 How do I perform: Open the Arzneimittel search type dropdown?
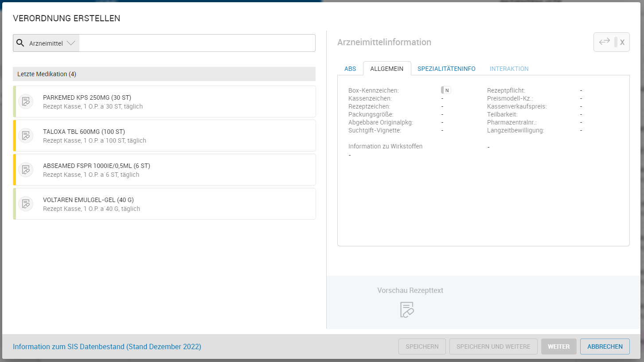click(x=52, y=43)
